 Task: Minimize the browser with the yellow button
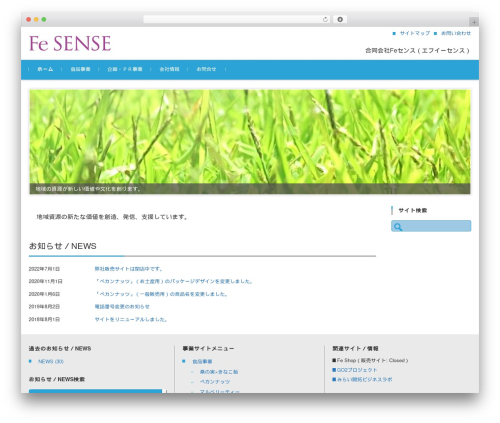[x=36, y=19]
